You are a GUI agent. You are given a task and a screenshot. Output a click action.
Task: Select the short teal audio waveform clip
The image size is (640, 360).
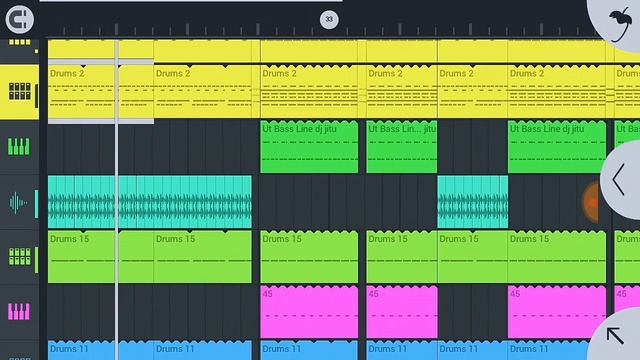click(473, 202)
